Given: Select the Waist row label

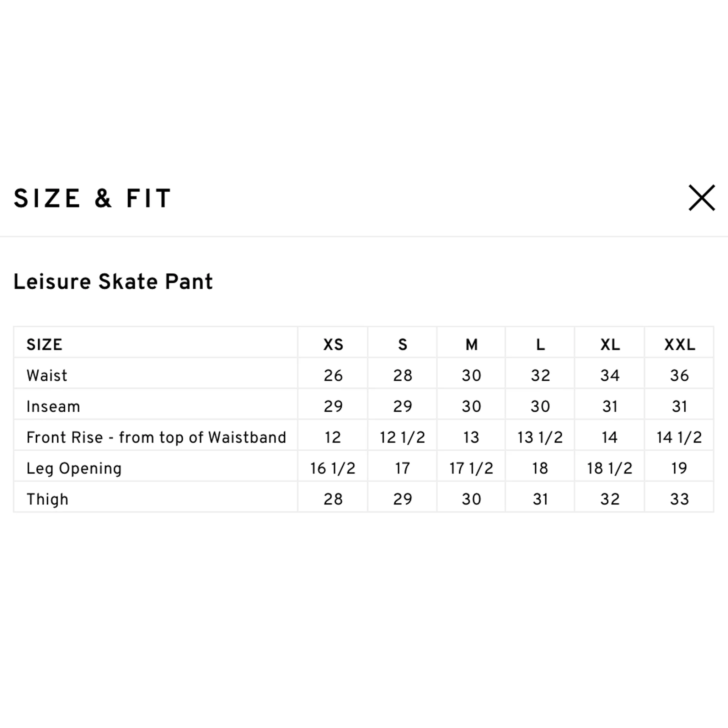Looking at the screenshot, I should click(47, 376).
